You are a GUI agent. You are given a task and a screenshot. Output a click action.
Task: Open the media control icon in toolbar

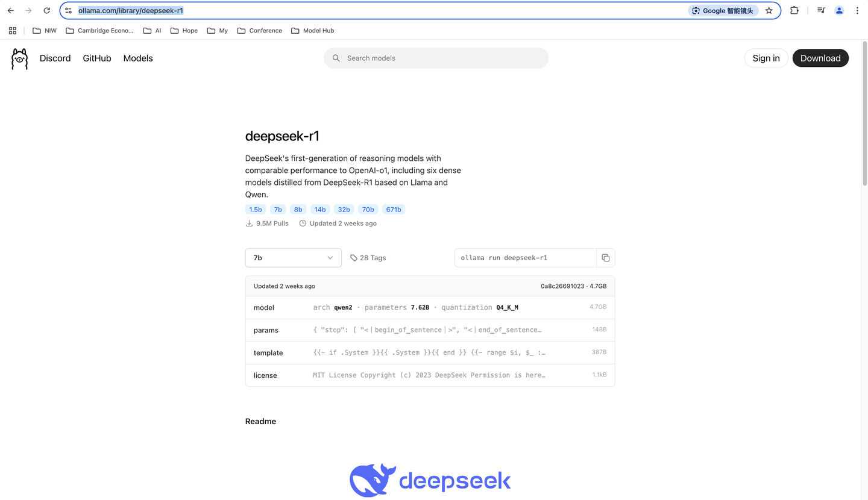821,11
